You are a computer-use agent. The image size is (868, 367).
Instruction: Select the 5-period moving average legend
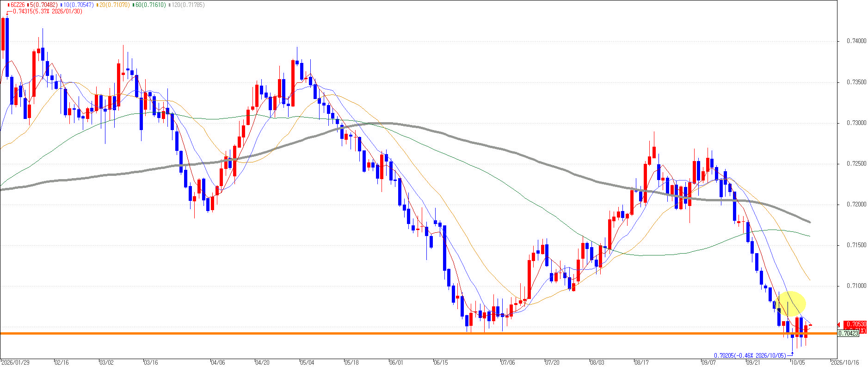tap(43, 5)
